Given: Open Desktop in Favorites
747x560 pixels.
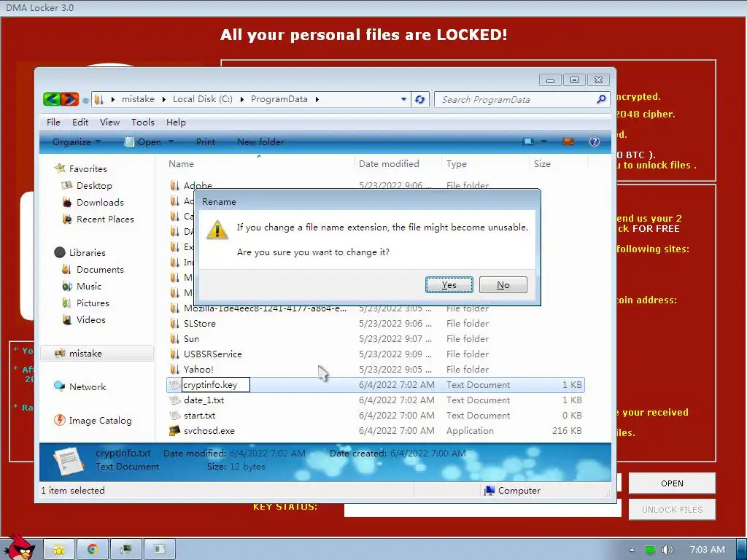Looking at the screenshot, I should point(94,186).
